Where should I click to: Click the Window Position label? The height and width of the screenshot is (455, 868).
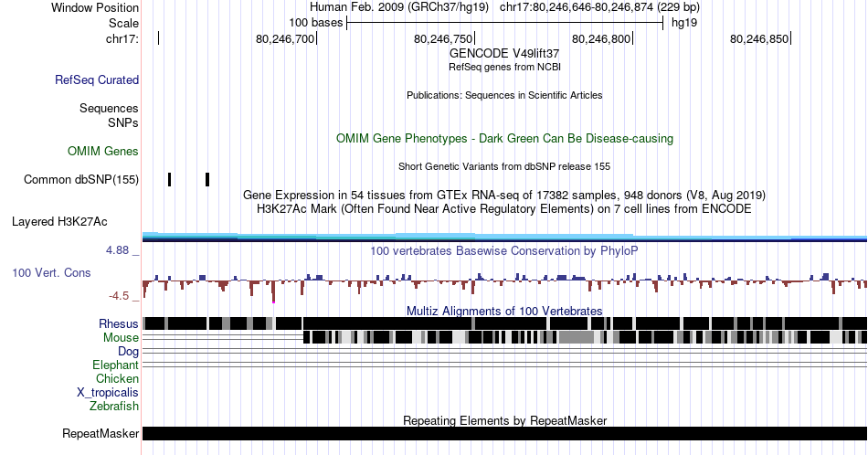(x=95, y=7)
